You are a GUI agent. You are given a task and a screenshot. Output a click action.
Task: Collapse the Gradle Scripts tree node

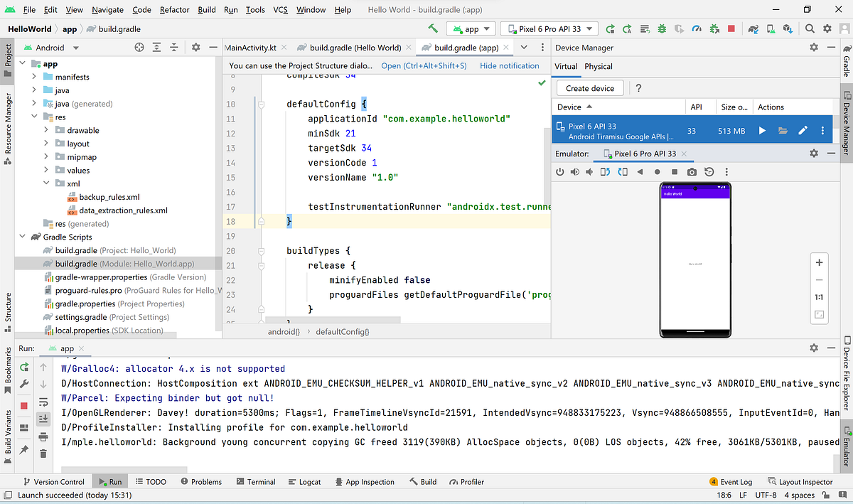(24, 237)
